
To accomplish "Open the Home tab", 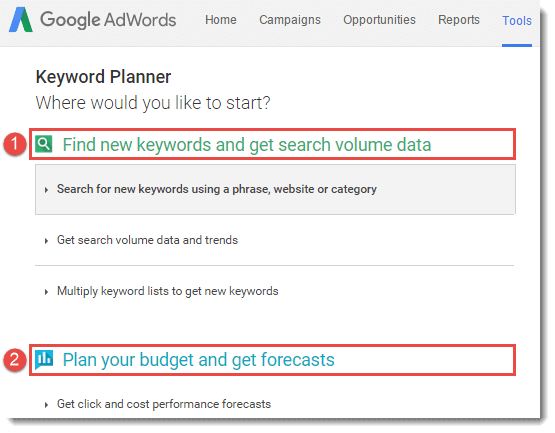I will coord(221,20).
